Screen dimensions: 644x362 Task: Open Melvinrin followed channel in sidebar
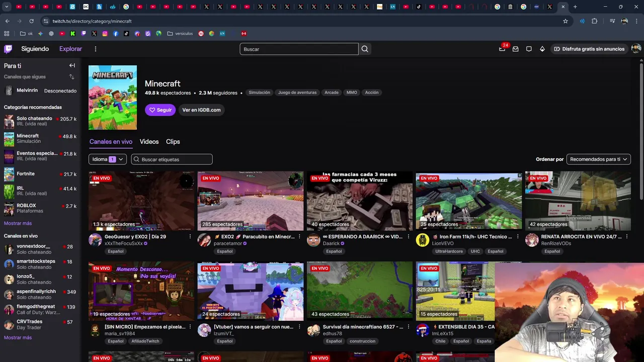(x=40, y=90)
